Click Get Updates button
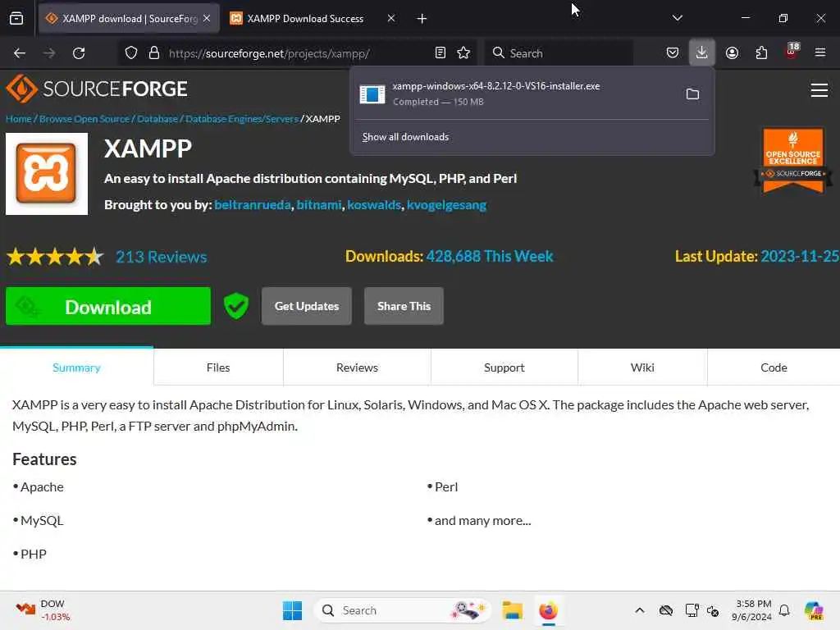Viewport: 840px width, 630px height. 307,307
